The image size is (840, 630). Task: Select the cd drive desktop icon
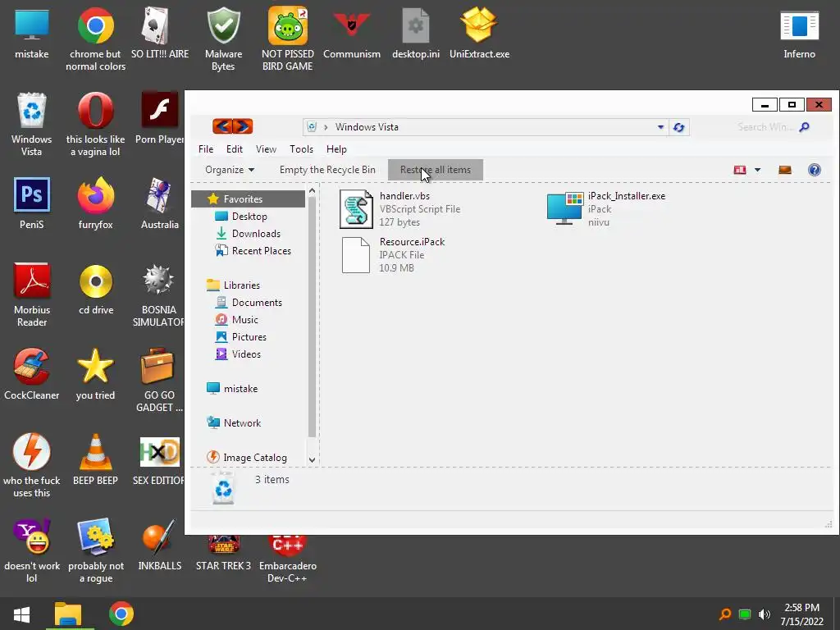tap(96, 290)
